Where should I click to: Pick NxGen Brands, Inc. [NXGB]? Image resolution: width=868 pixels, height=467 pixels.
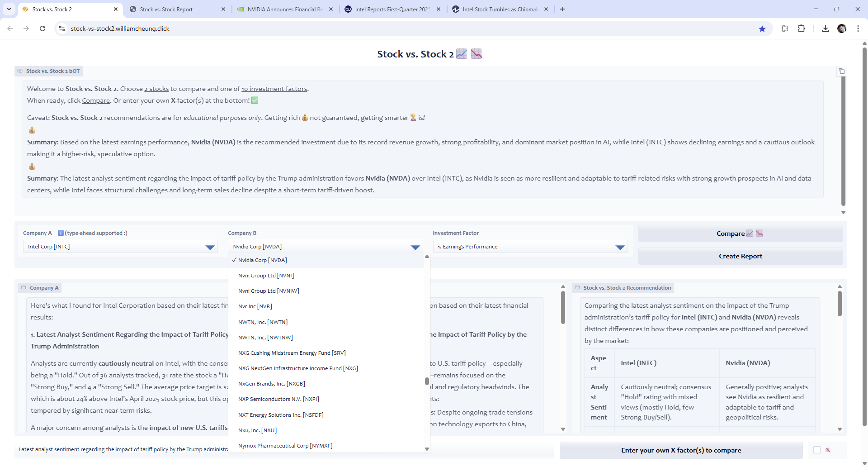click(x=325, y=384)
